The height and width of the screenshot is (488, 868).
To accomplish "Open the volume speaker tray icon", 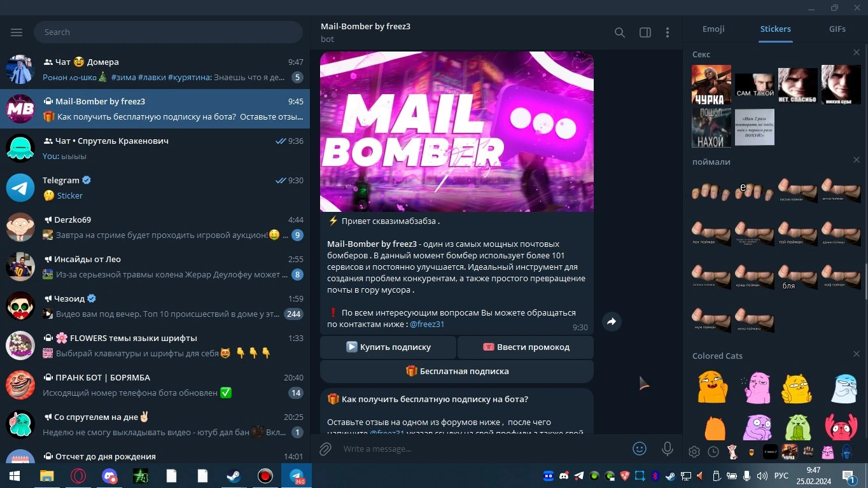I will 762,476.
